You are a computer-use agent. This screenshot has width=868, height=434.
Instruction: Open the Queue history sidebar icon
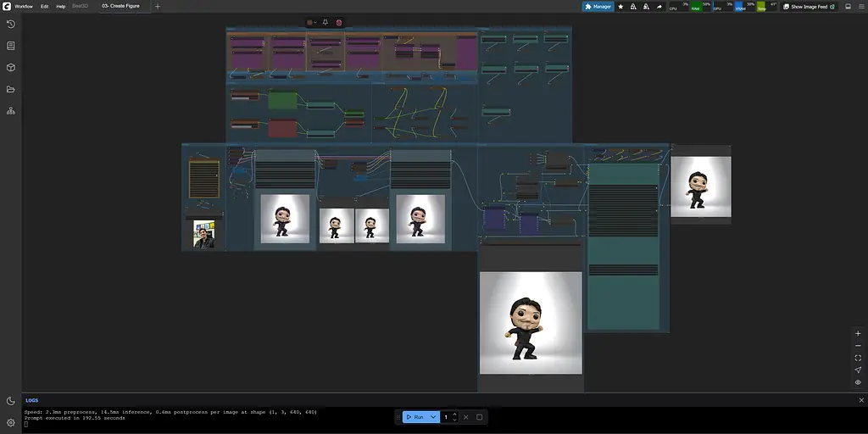click(10, 24)
